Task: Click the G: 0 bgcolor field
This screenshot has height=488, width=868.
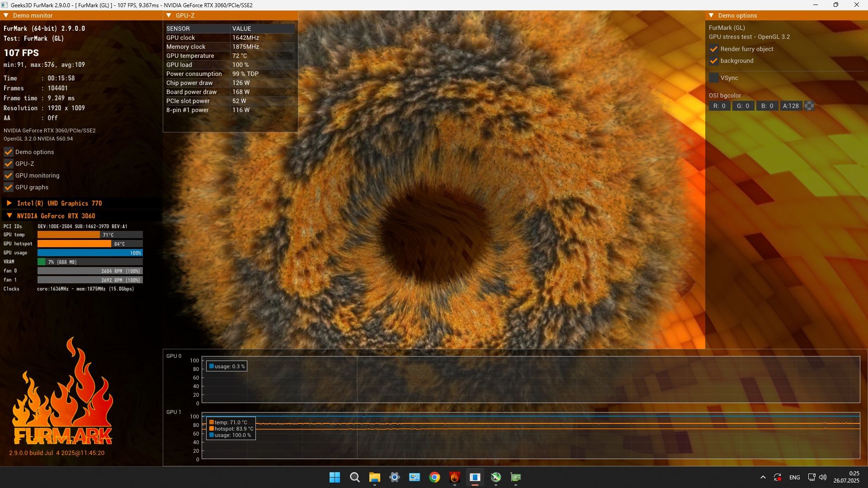Action: [743, 106]
